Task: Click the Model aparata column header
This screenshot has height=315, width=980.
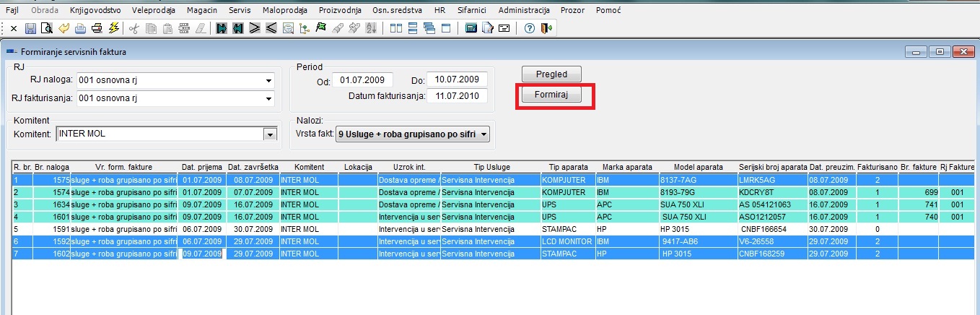Action: click(698, 167)
